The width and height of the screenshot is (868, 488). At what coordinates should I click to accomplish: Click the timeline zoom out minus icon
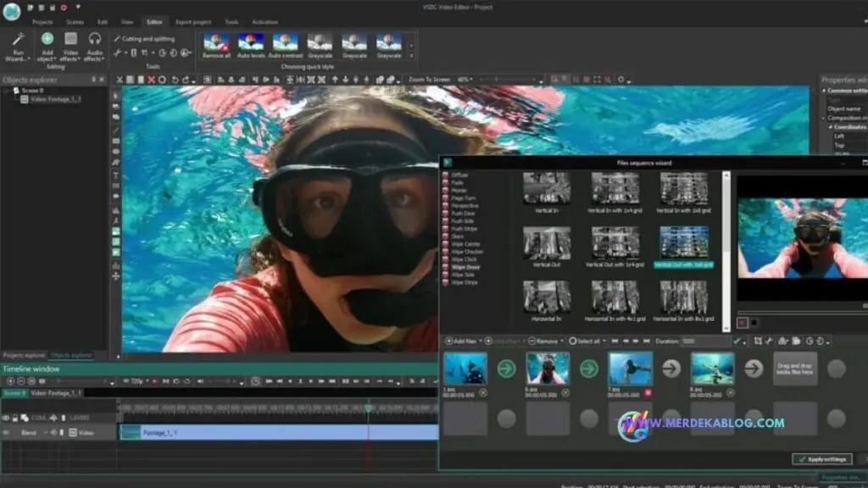21,381
